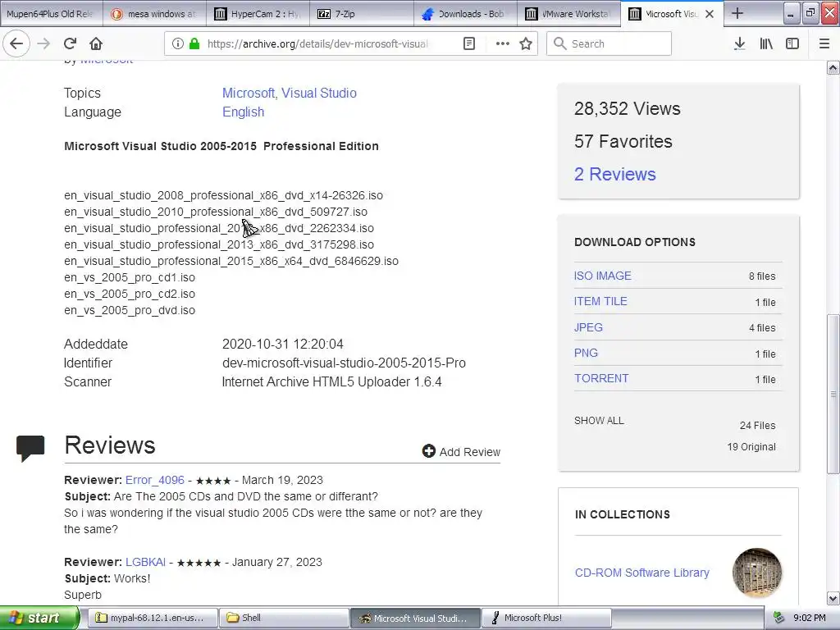The image size is (840, 630).
Task: Switch to Mupen64Plus Old Releases tab
Action: click(x=52, y=14)
